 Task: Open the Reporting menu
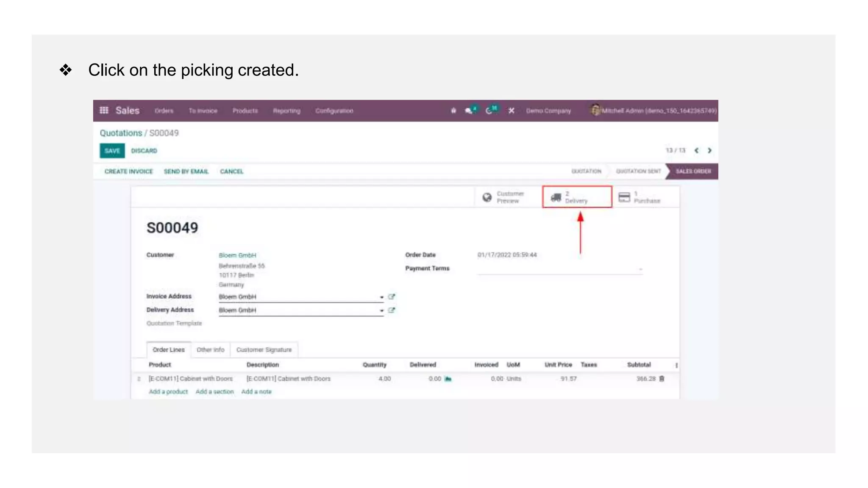(x=287, y=111)
